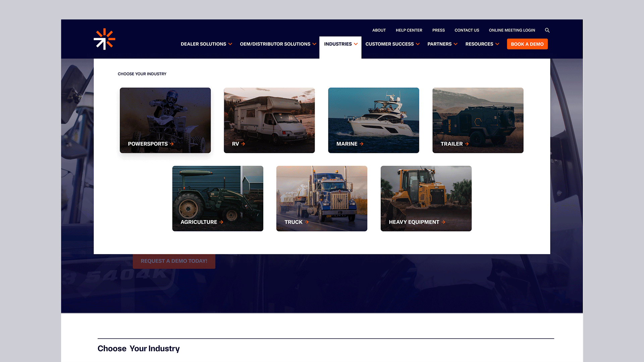644x362 pixels.
Task: Open Online Meeting Login link
Action: coord(512,30)
